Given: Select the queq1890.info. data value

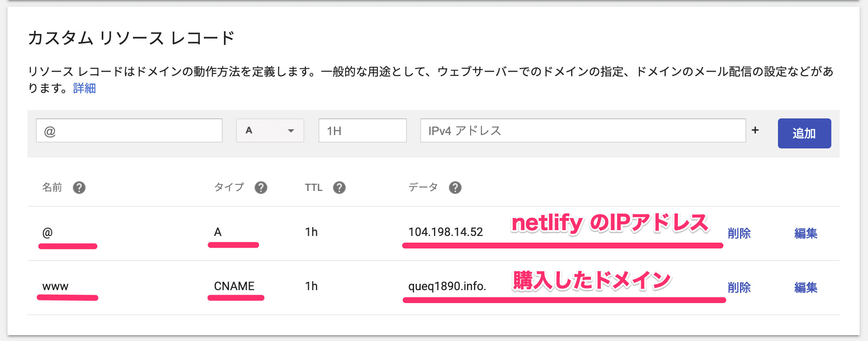Looking at the screenshot, I should click(447, 286).
